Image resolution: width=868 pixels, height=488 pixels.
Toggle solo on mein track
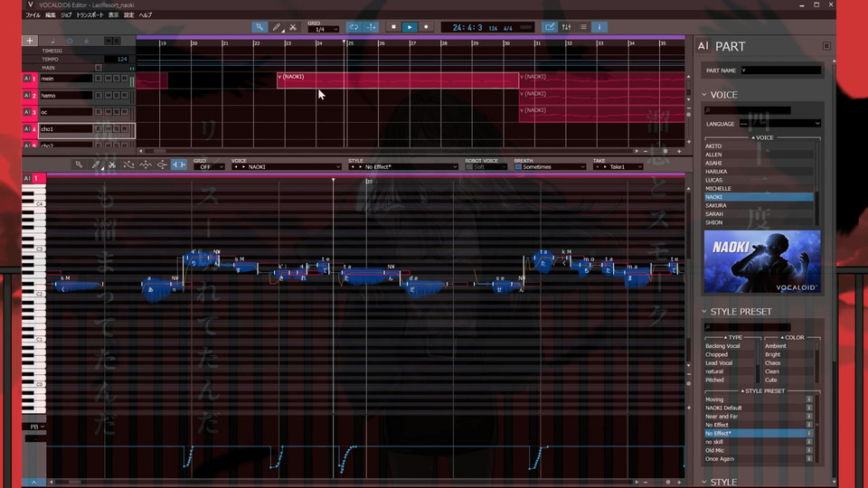click(x=117, y=79)
